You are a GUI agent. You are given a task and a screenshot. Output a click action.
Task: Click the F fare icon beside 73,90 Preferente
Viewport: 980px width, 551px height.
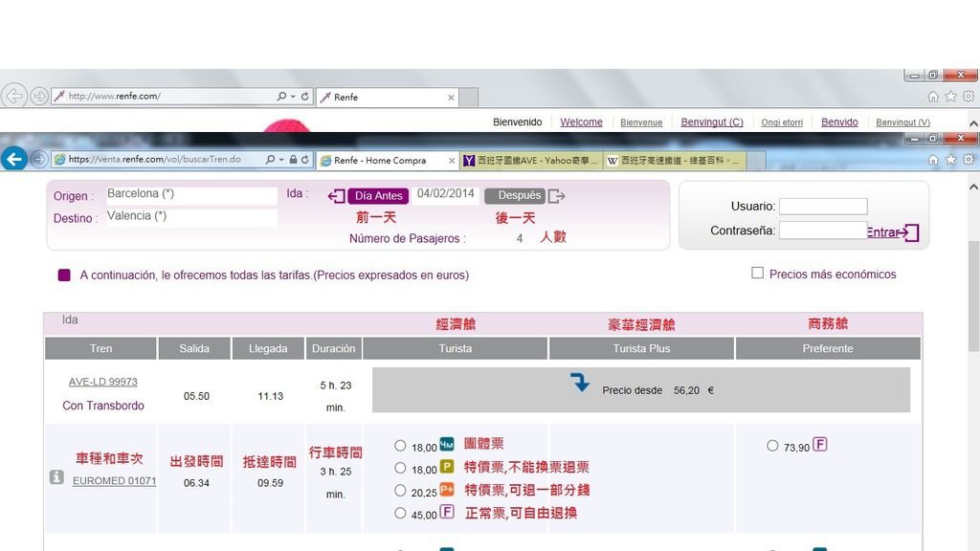[820, 444]
